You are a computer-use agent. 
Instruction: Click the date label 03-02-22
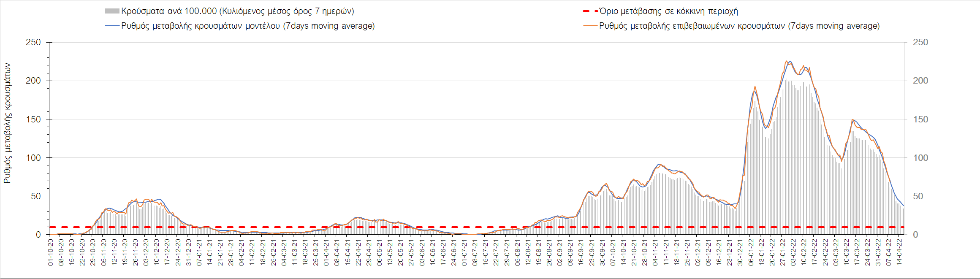tap(793, 252)
